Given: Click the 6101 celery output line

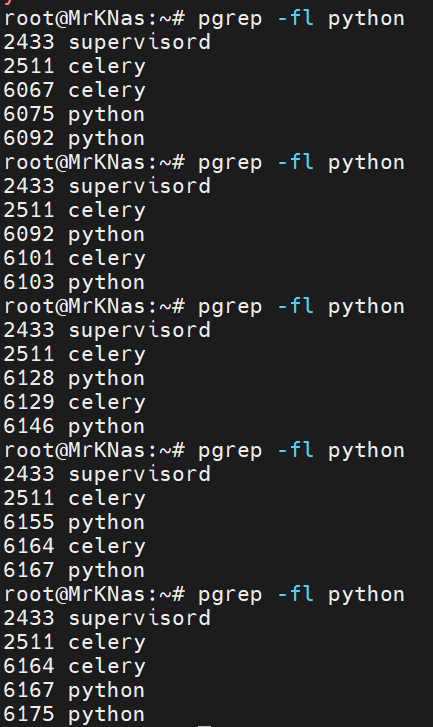Looking at the screenshot, I should click(x=74, y=258).
